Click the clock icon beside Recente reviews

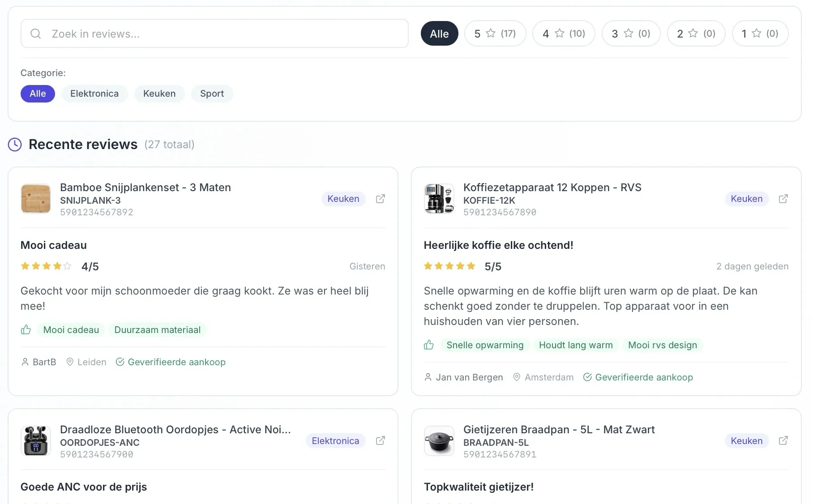tap(15, 145)
